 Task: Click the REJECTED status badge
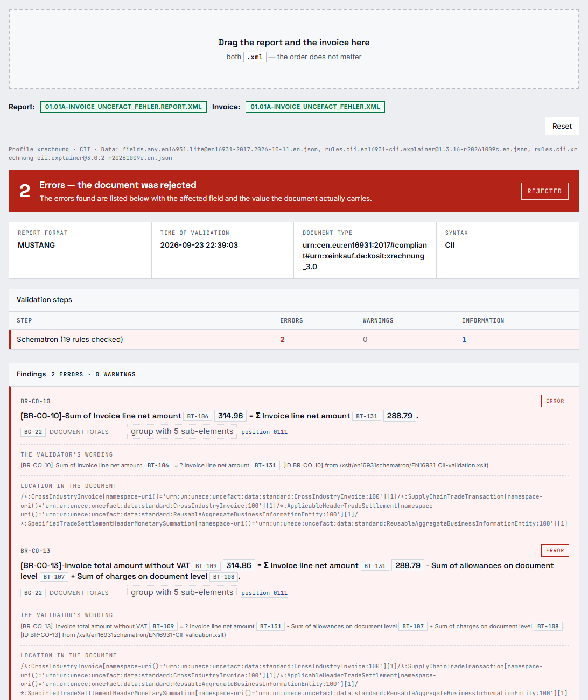coord(544,191)
